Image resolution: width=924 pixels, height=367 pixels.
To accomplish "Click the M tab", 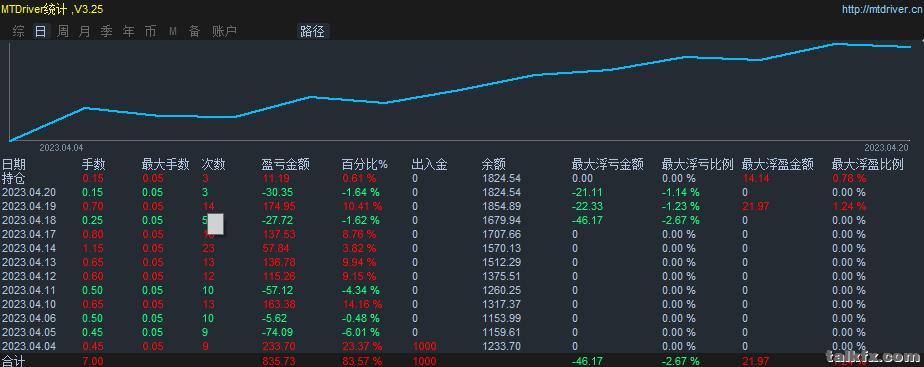I will 173,31.
